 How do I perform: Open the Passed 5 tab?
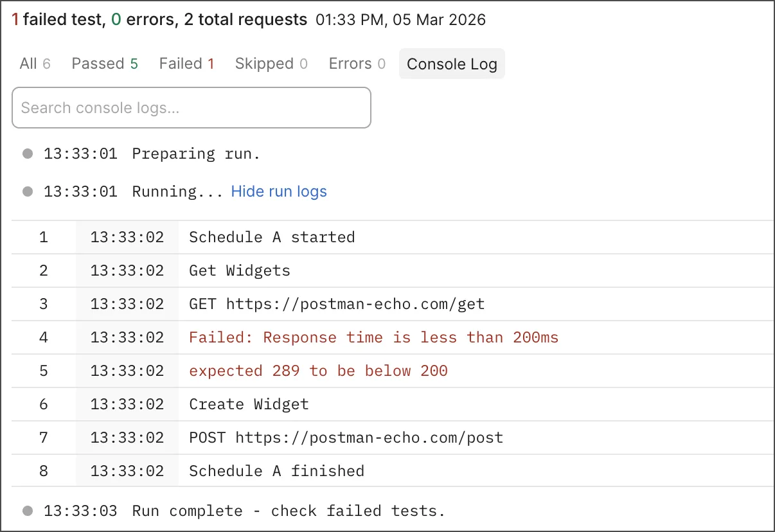[x=105, y=64]
